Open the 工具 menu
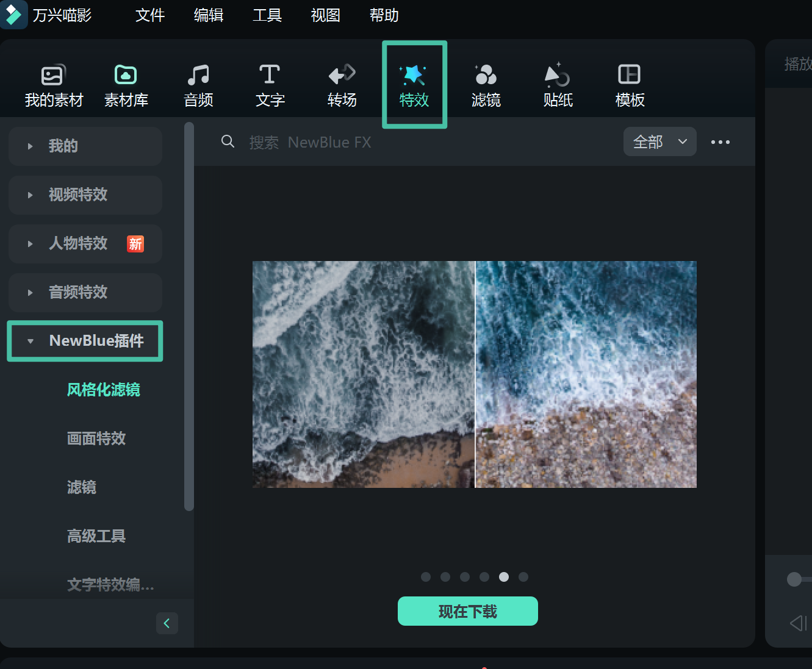Viewport: 812px width, 669px height. tap(267, 15)
